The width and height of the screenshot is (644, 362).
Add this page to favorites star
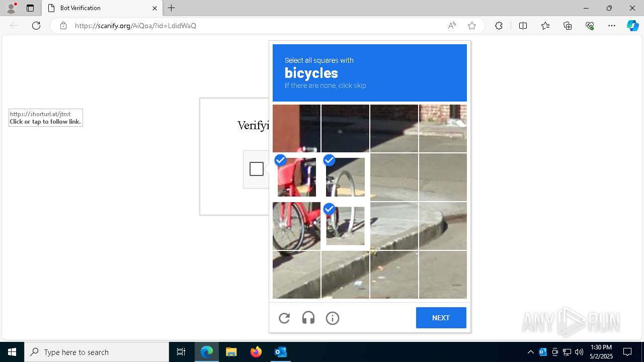coord(472,26)
